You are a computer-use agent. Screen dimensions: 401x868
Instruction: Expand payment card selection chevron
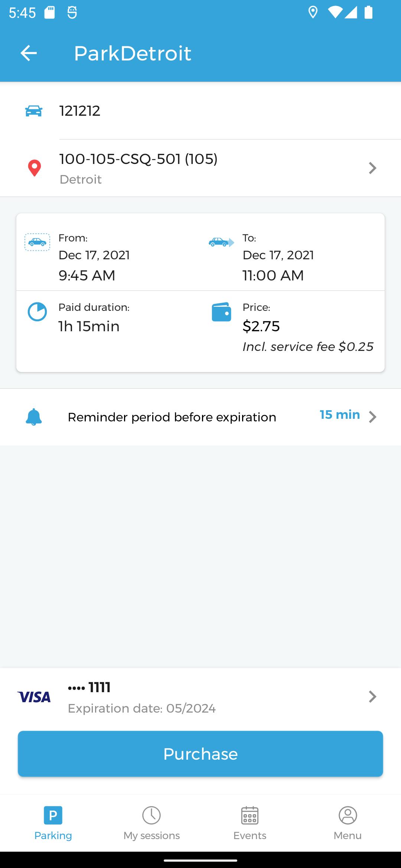372,697
